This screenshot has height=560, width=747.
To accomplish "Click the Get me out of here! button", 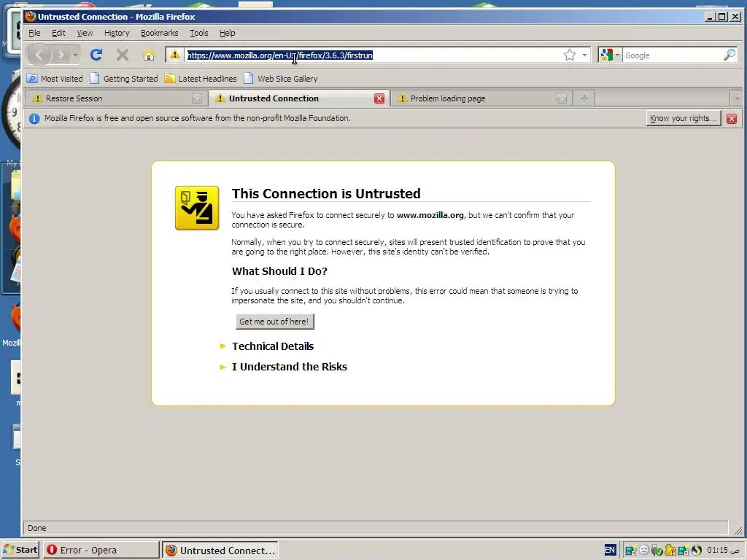I will click(274, 322).
